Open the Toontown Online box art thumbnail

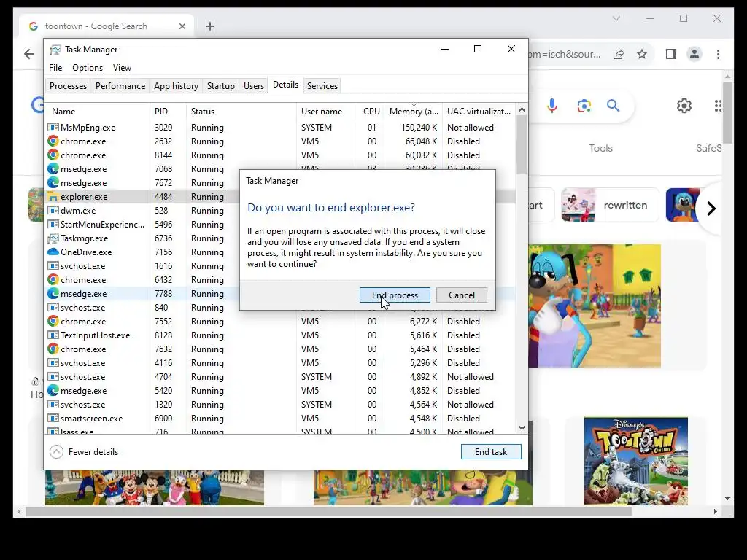coord(635,461)
